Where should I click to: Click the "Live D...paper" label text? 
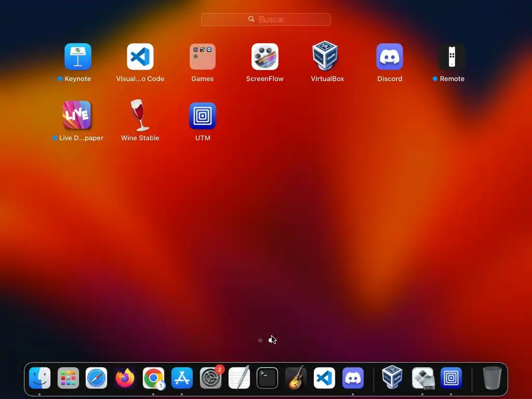[81, 138]
